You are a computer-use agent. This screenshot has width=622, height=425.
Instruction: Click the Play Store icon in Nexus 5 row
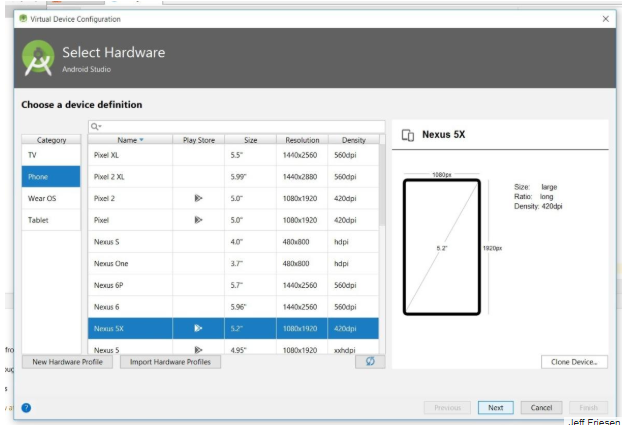point(198,350)
